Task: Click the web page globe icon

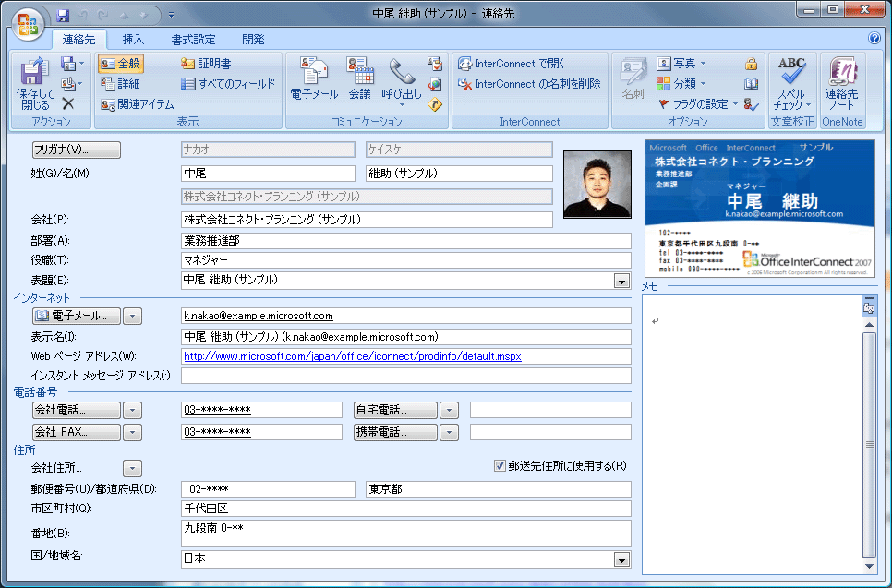Action: [435, 84]
